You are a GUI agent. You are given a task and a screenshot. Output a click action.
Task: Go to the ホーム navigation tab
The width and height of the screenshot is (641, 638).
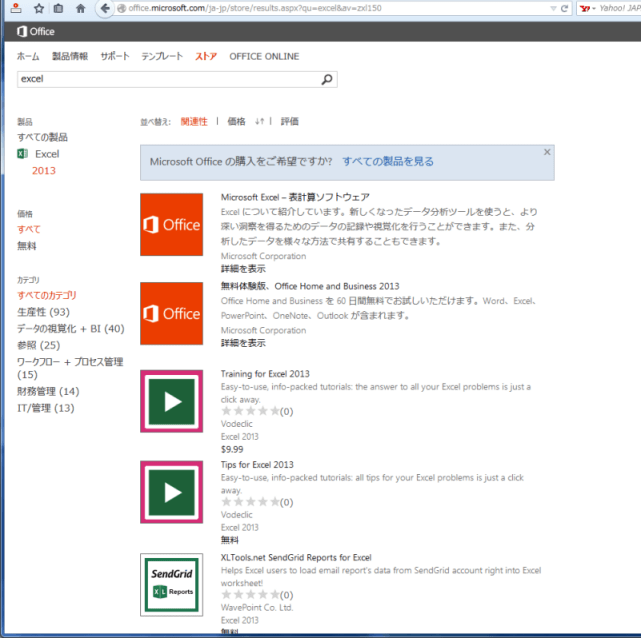click(28, 56)
